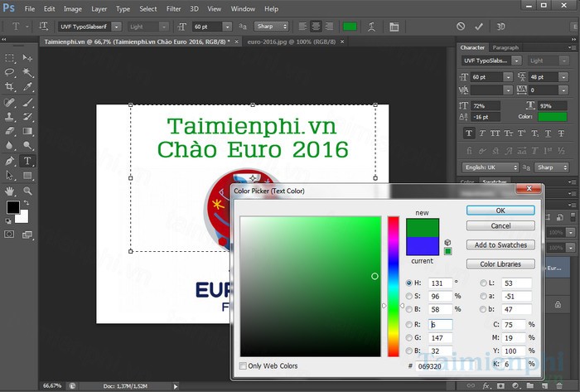Select the L lightness radio button
Viewport: 580px width, 392px height.
tap(483, 283)
